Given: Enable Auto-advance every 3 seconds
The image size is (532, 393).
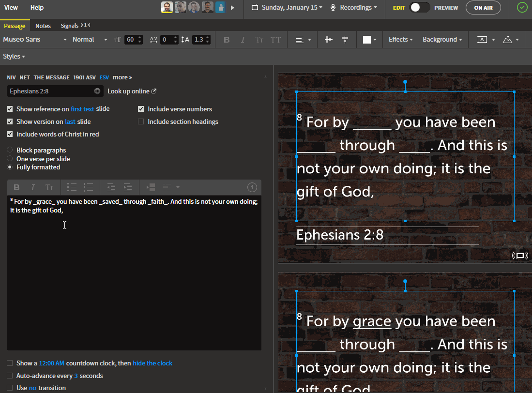Looking at the screenshot, I should point(10,376).
